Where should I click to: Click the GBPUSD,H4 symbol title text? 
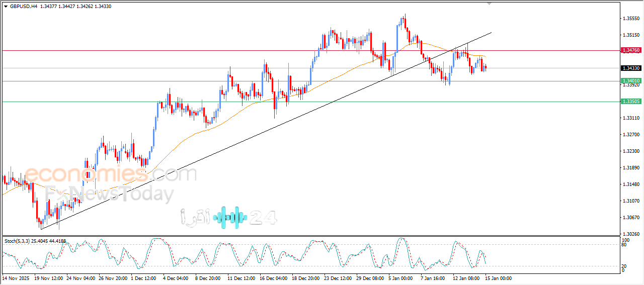pyautogui.click(x=23, y=7)
